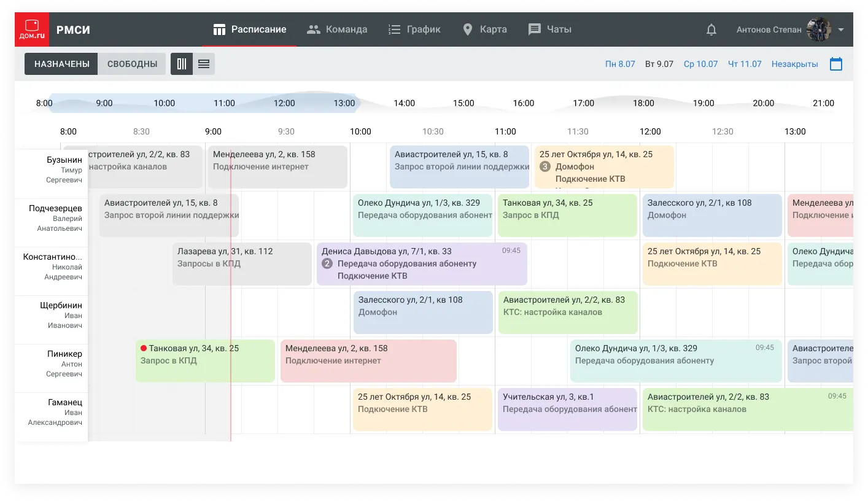Select the НАЗНАЧЕНЫ toggle button
This screenshot has height=501, width=868.
point(61,64)
